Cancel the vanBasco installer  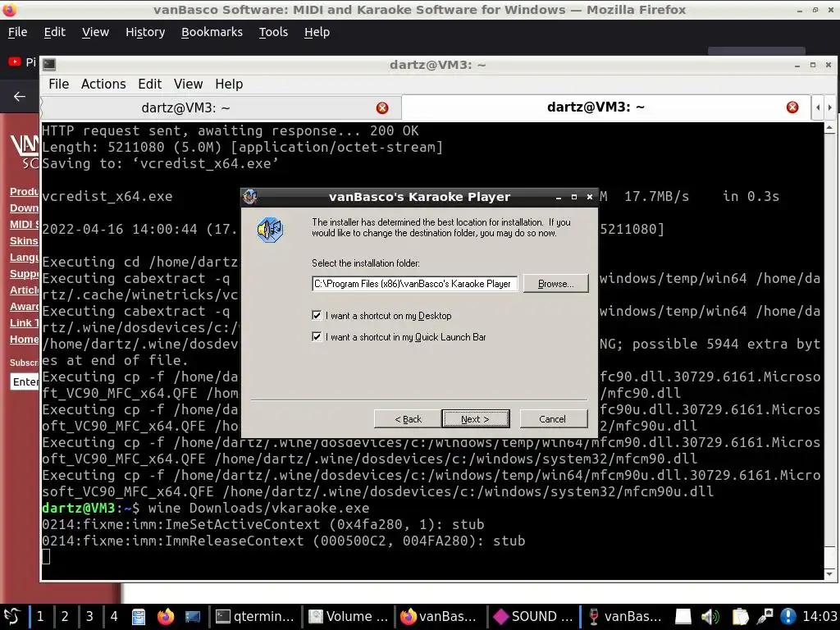coord(553,419)
